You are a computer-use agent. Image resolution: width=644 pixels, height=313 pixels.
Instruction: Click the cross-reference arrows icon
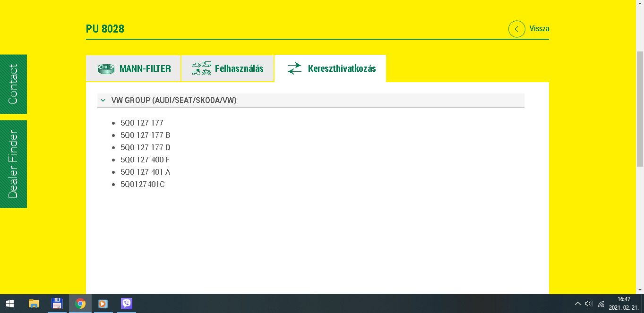[294, 68]
